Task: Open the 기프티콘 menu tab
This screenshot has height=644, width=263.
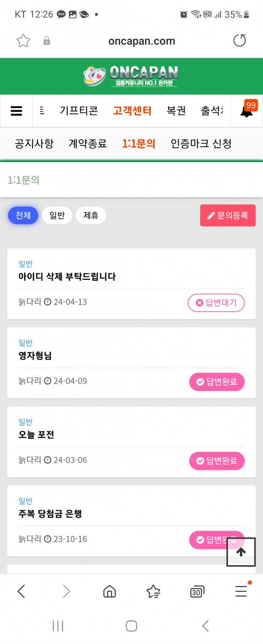Action: pyautogui.click(x=79, y=111)
